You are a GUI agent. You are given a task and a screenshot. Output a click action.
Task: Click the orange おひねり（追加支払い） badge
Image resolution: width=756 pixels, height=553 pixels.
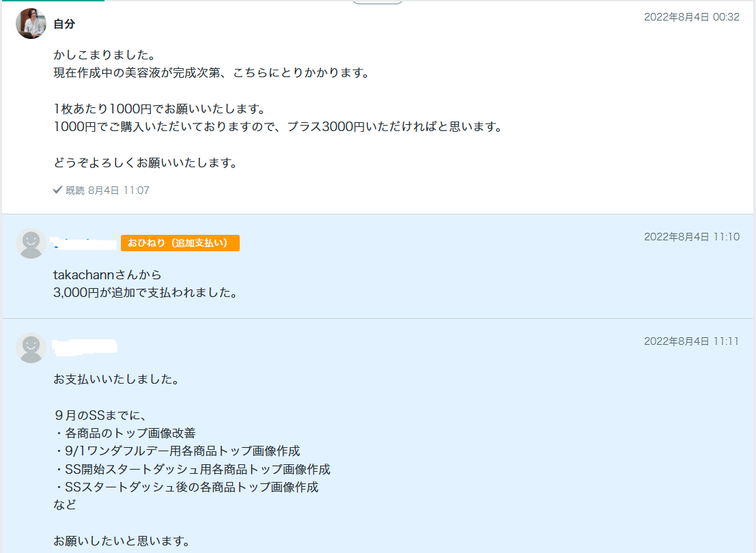180,243
